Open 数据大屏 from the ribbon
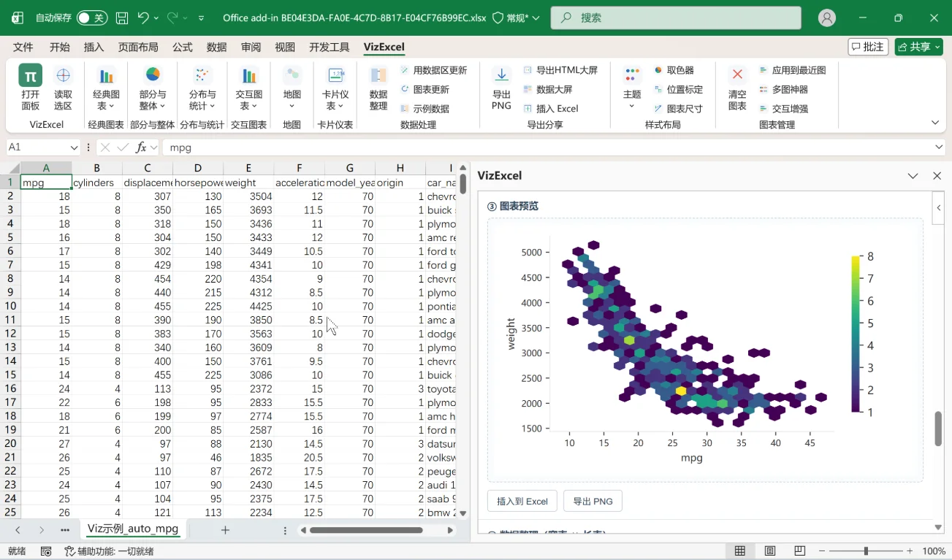The width and height of the screenshot is (952, 560). coord(548,89)
